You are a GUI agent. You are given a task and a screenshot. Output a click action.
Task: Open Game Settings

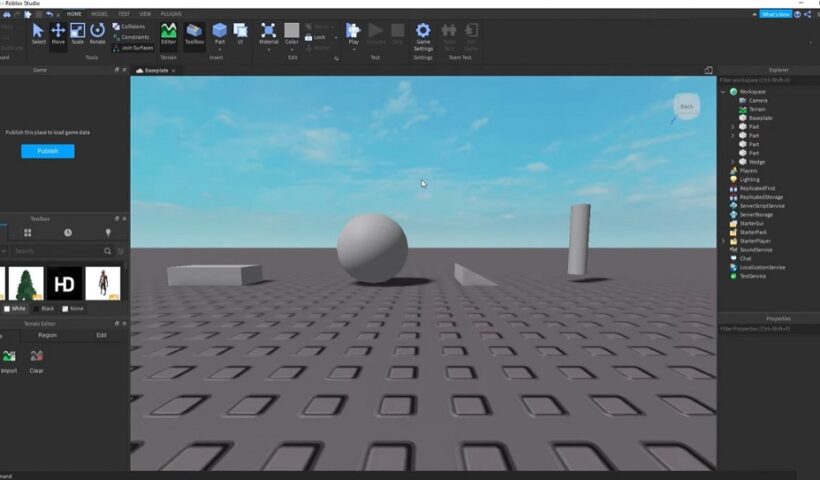click(423, 37)
